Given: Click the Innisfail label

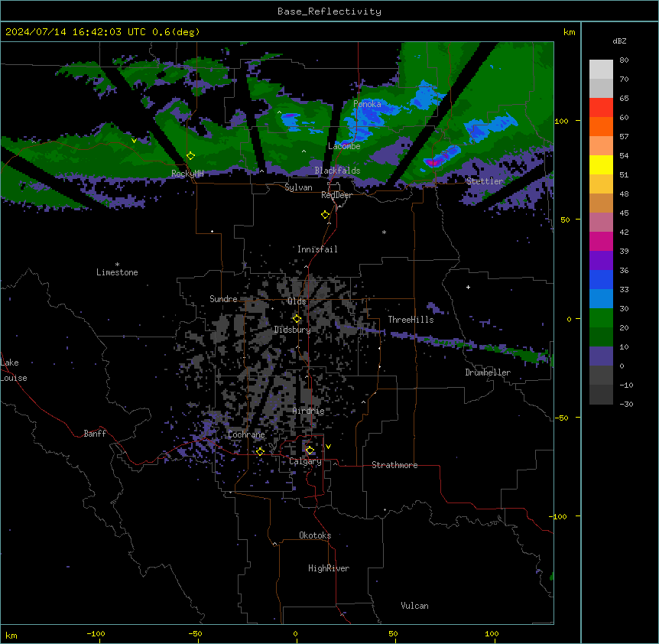Looking at the screenshot, I should (317, 249).
